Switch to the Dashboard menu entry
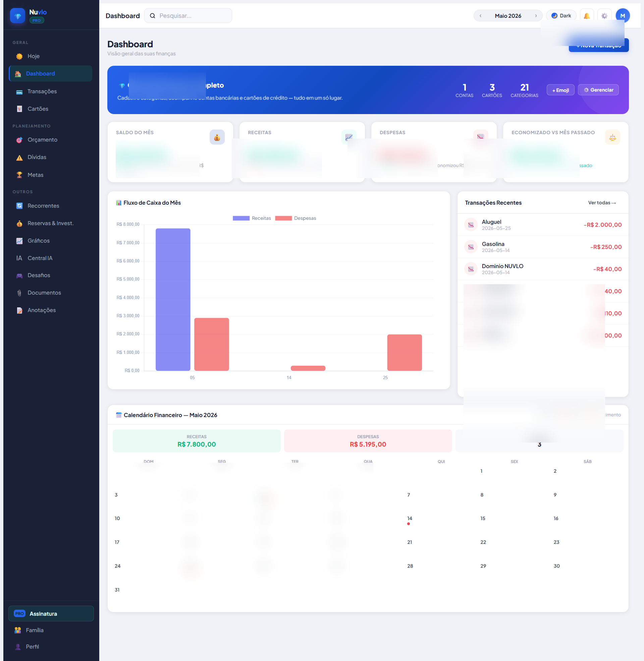 click(x=41, y=73)
